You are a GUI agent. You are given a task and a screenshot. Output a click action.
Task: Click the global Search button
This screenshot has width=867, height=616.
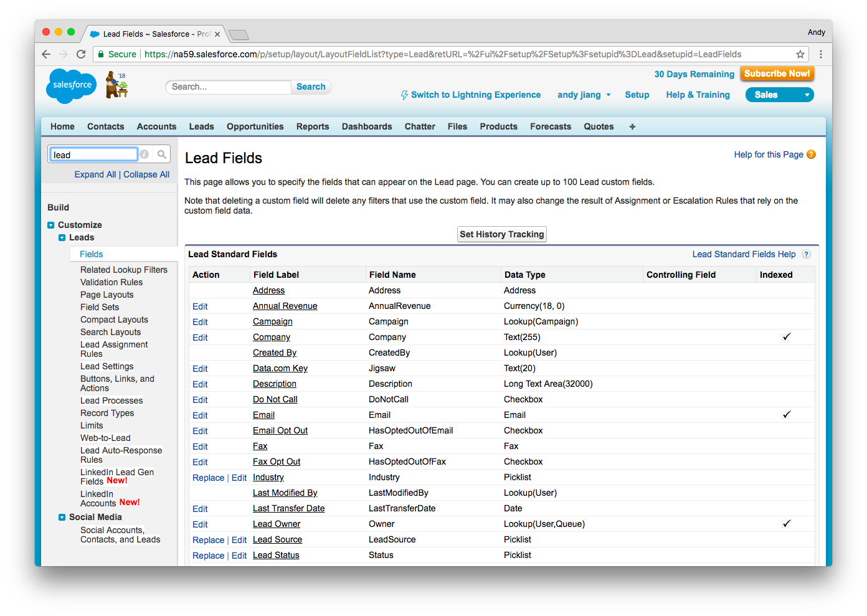coord(311,87)
